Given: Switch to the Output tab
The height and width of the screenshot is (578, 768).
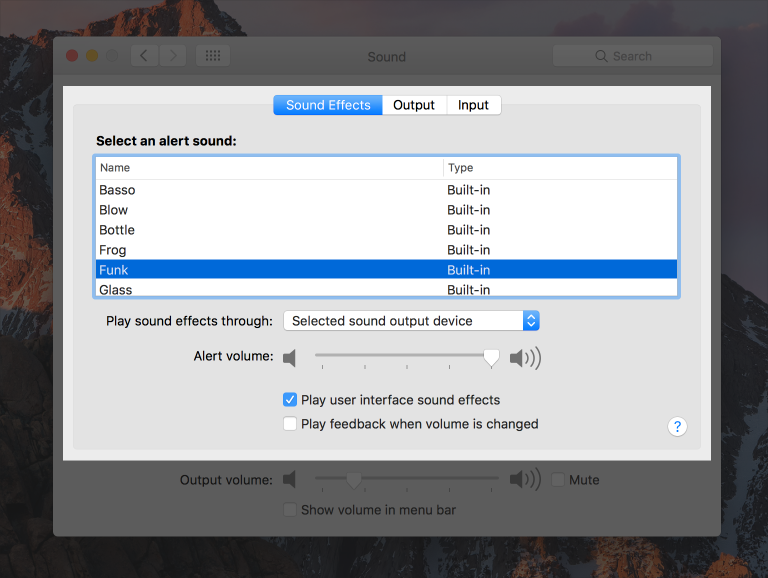Looking at the screenshot, I should pos(414,105).
